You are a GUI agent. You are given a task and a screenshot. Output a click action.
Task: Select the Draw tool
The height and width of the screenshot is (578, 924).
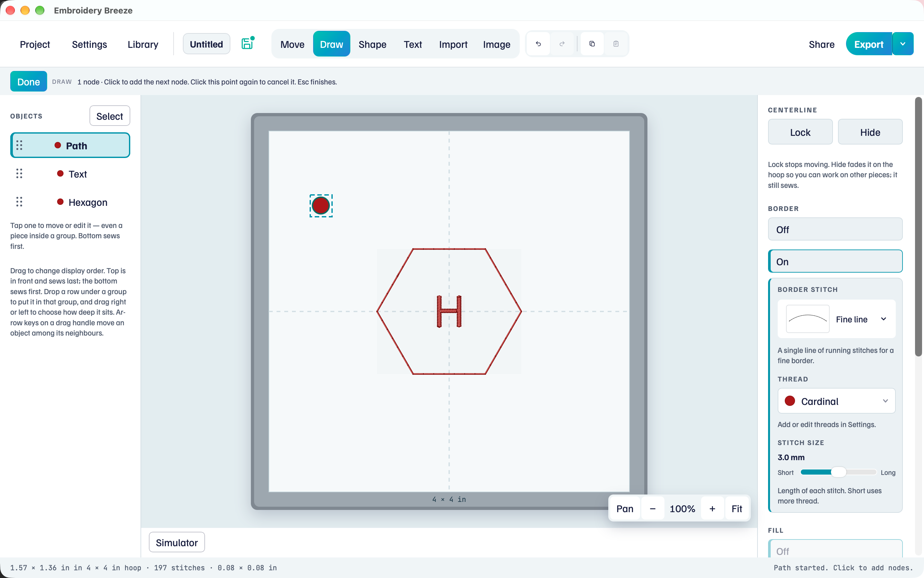point(331,44)
